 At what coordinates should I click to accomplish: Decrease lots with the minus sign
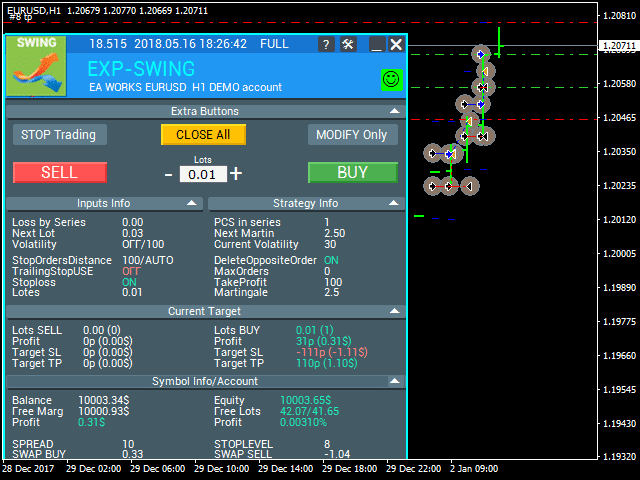(168, 174)
